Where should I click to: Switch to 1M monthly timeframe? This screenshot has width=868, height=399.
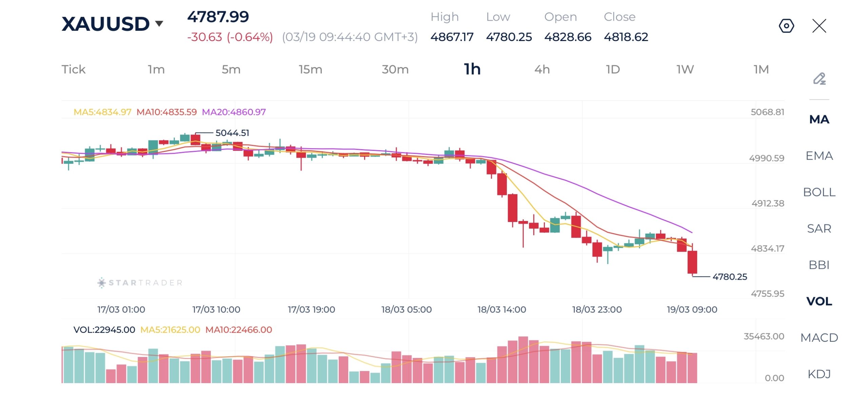pyautogui.click(x=761, y=69)
